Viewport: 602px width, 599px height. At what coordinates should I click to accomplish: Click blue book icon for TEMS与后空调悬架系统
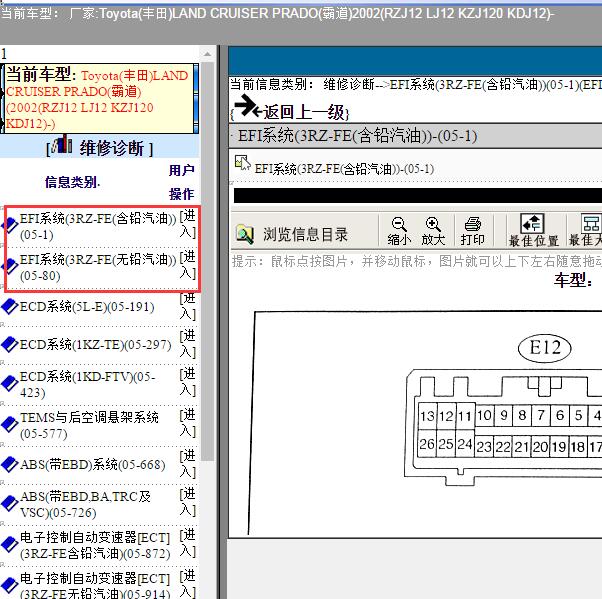[x=10, y=424]
